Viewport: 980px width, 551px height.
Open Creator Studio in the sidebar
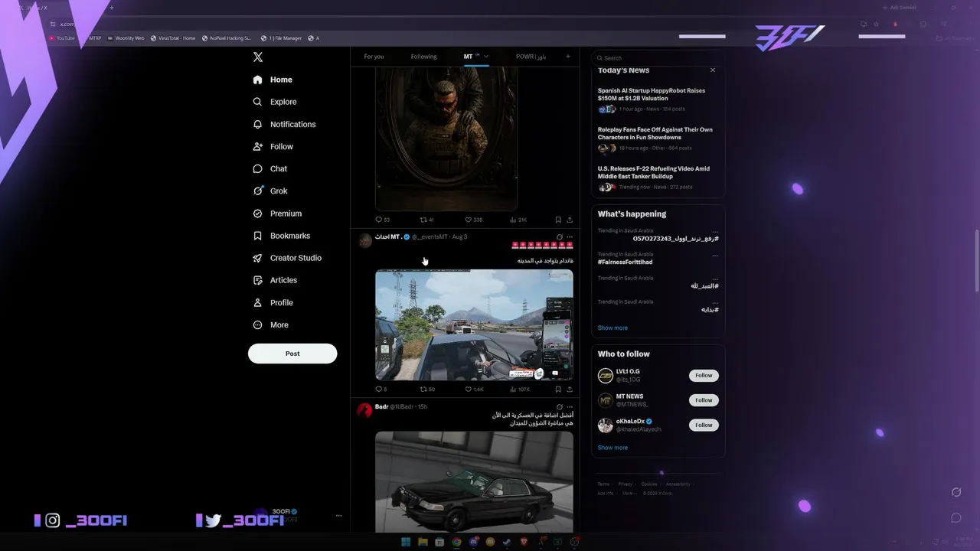click(x=287, y=258)
